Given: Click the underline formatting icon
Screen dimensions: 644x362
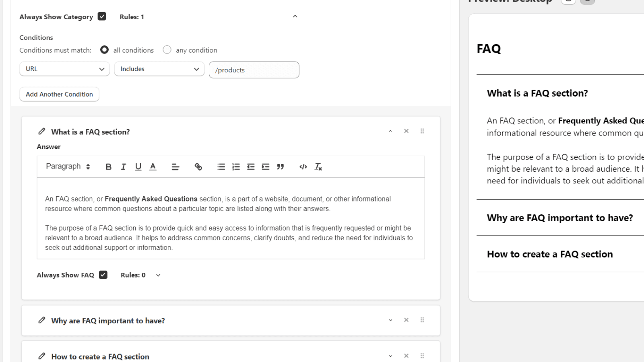Looking at the screenshot, I should pos(138,167).
